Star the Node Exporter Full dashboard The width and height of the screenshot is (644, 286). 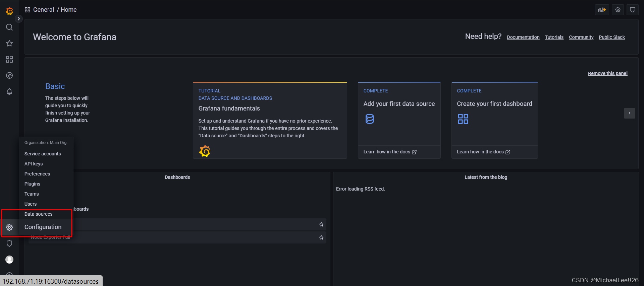321,237
